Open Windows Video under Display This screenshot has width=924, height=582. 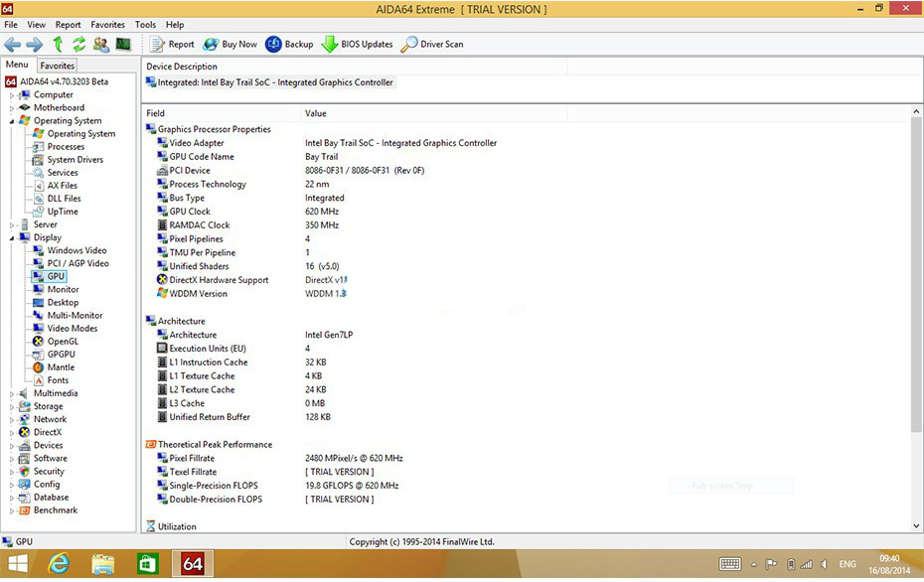click(77, 250)
